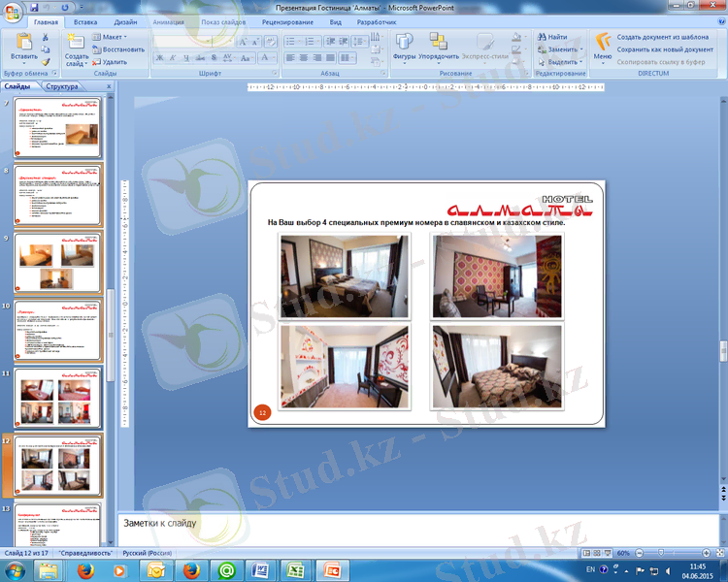The image size is (728, 582).
Task: Click Удалить delete slide button
Action: coord(110,62)
